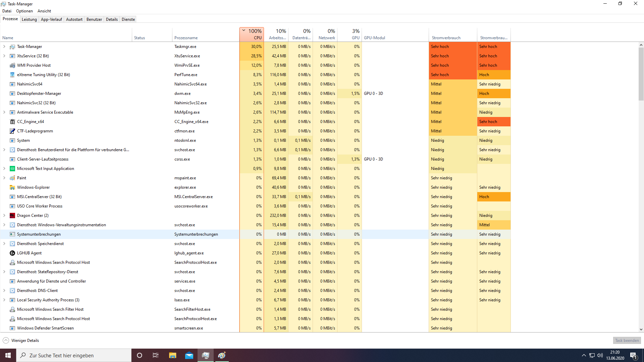Expand the XtuService (32 Bit) process group
This screenshot has height=362, width=644.
(4, 56)
